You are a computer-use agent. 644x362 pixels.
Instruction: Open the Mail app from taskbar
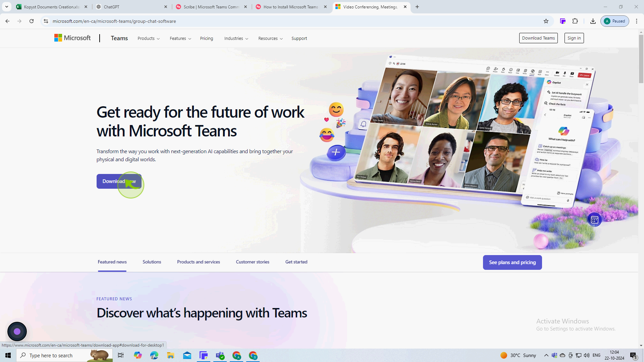pyautogui.click(x=187, y=355)
